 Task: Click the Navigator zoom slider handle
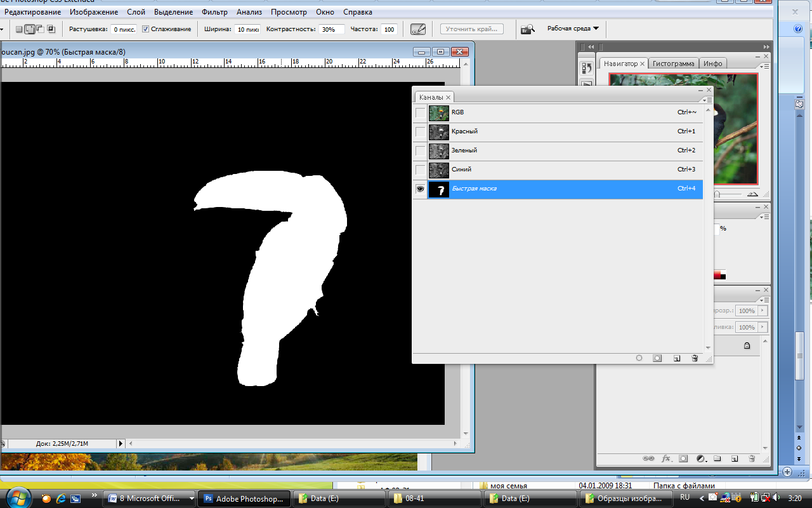tap(717, 194)
